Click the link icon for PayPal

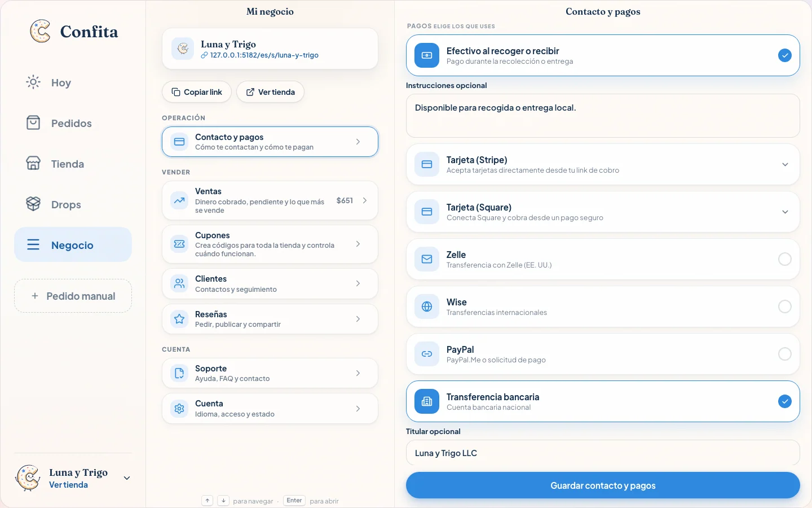click(427, 354)
